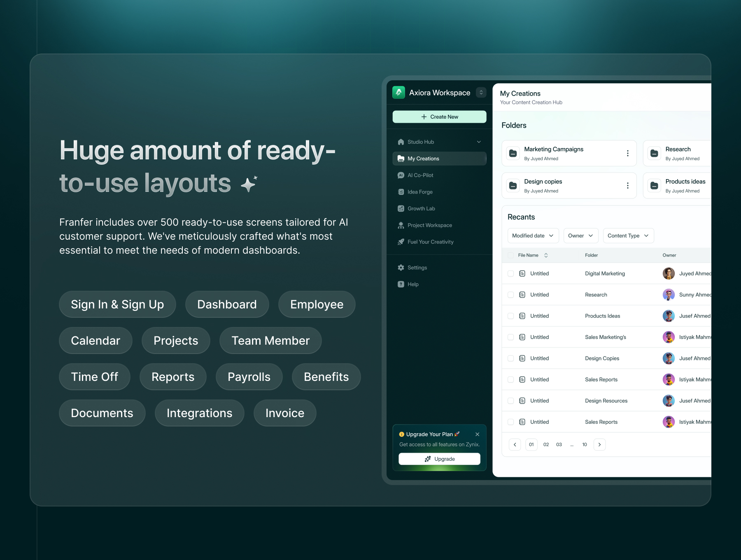Viewport: 741px width, 560px height.
Task: Go to next page arrow
Action: click(x=599, y=445)
